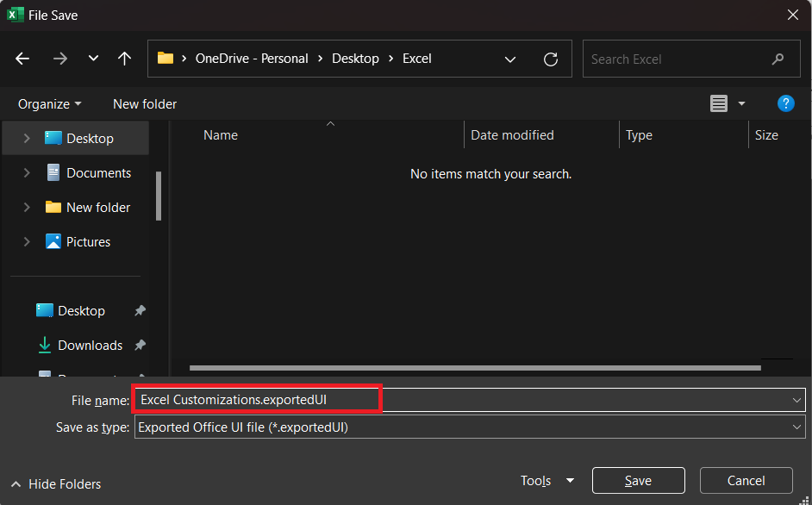Click the pin icon next to Downloads
The width and height of the screenshot is (812, 505).
[x=140, y=345]
